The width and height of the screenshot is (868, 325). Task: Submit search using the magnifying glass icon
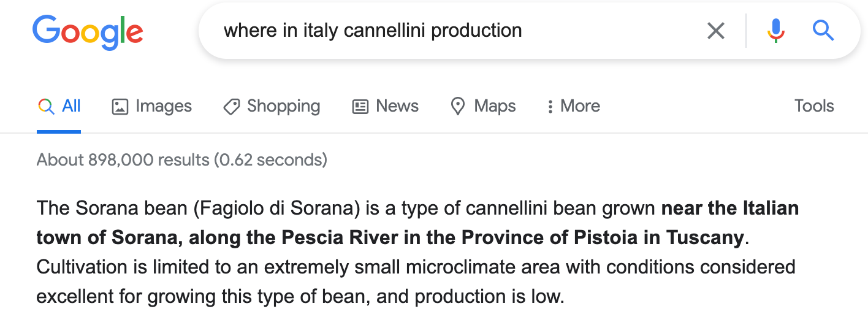click(x=823, y=30)
